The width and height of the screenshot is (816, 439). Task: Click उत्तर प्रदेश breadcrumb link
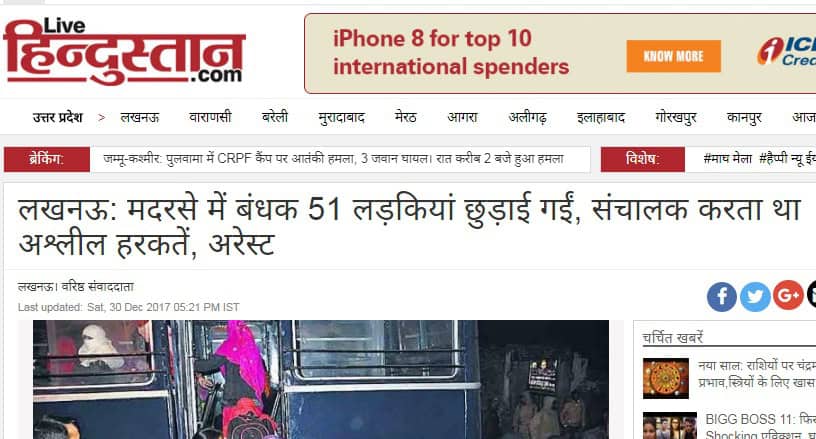[x=58, y=118]
